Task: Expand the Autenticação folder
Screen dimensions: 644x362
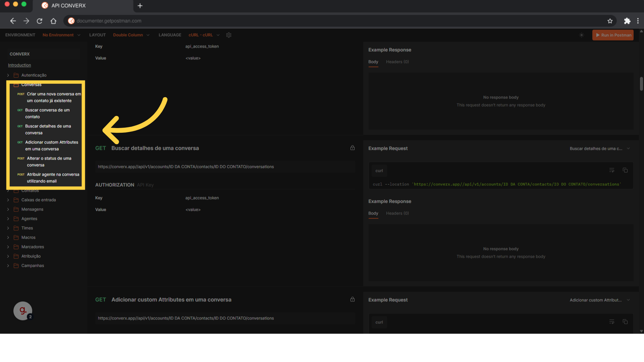Action: [x=8, y=75]
